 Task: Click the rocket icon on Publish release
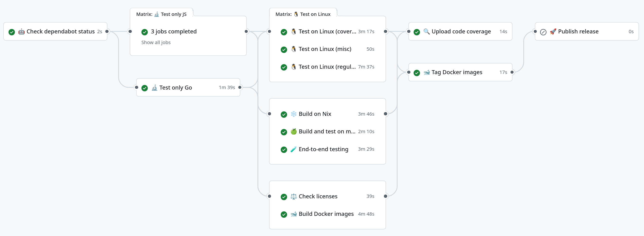click(x=553, y=32)
